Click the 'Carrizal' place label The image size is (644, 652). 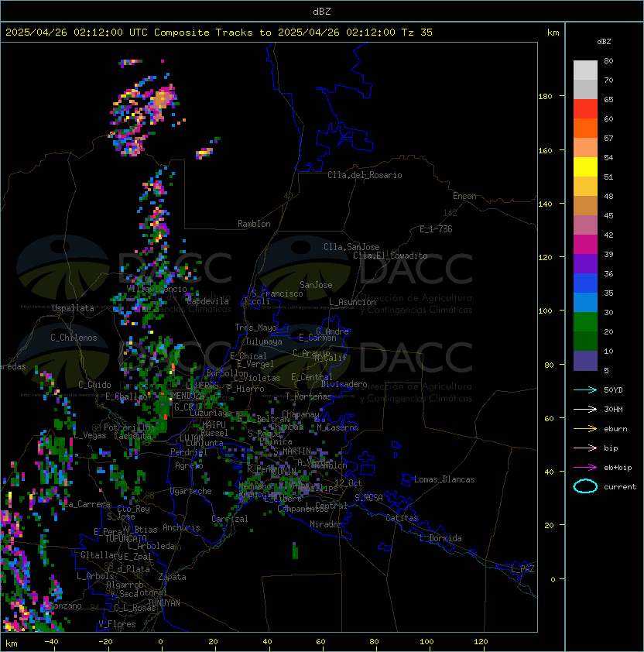coord(230,519)
